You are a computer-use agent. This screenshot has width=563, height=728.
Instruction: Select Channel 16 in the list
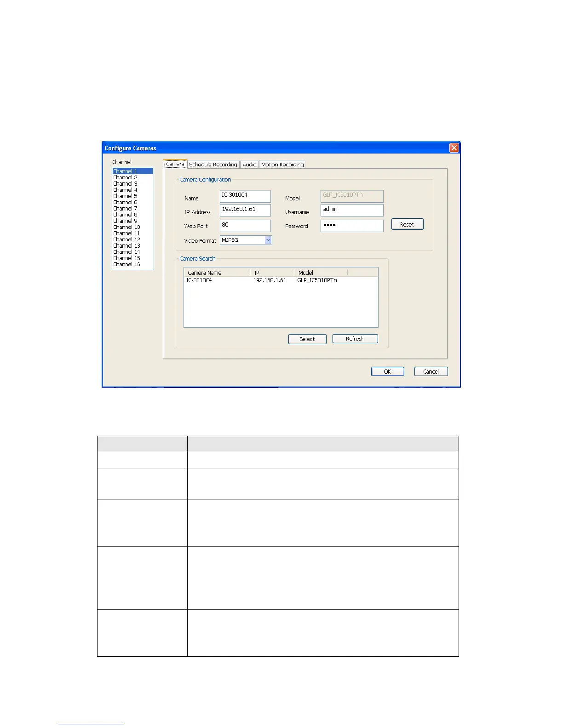[x=133, y=264]
